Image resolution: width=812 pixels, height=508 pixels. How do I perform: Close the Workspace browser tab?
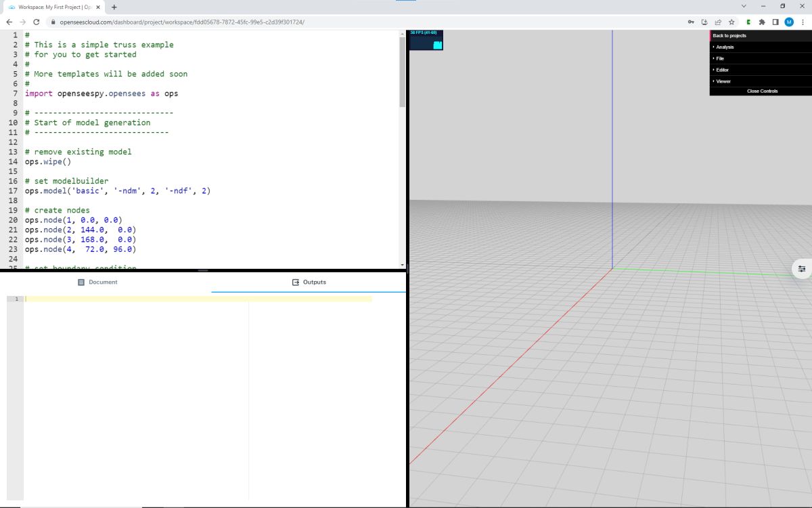pyautogui.click(x=98, y=7)
